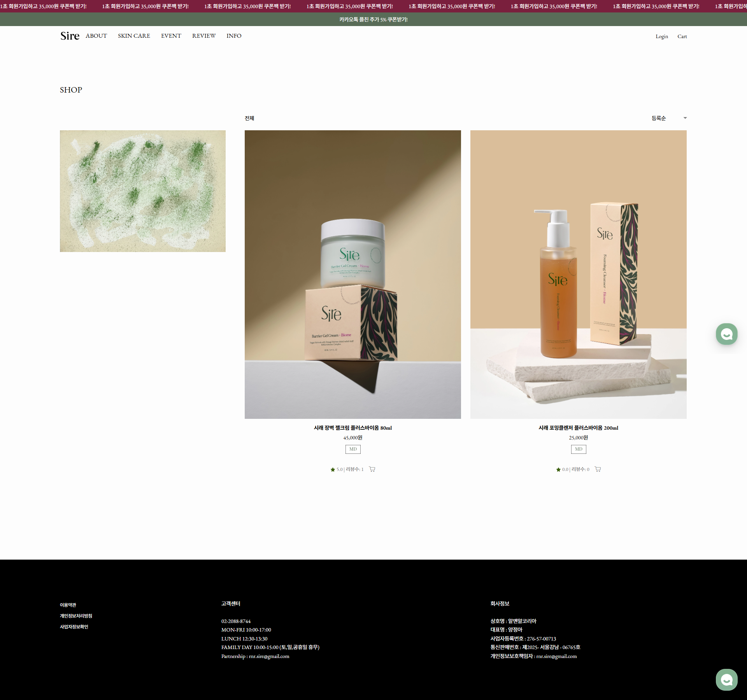Screen dimensions: 747x700
Task: Click the 회사정보 heading in footer
Action: click(x=500, y=604)
